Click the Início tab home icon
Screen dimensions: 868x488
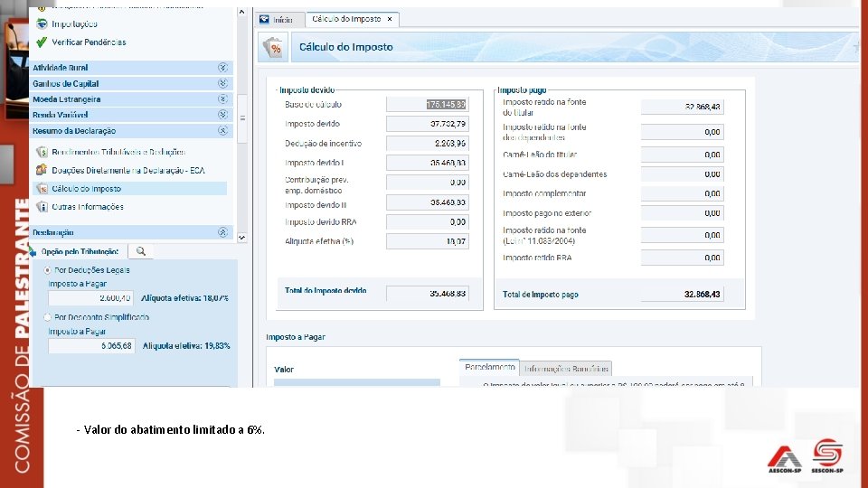(x=265, y=19)
